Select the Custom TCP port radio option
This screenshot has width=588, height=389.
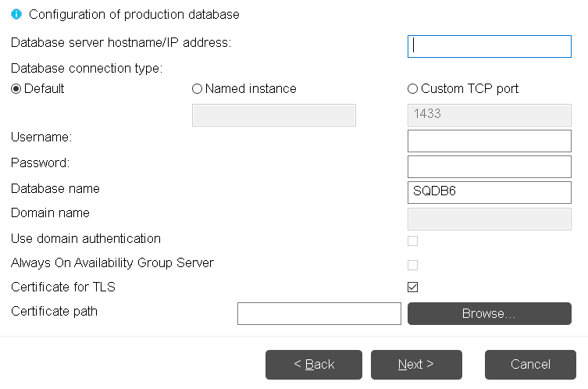click(412, 89)
